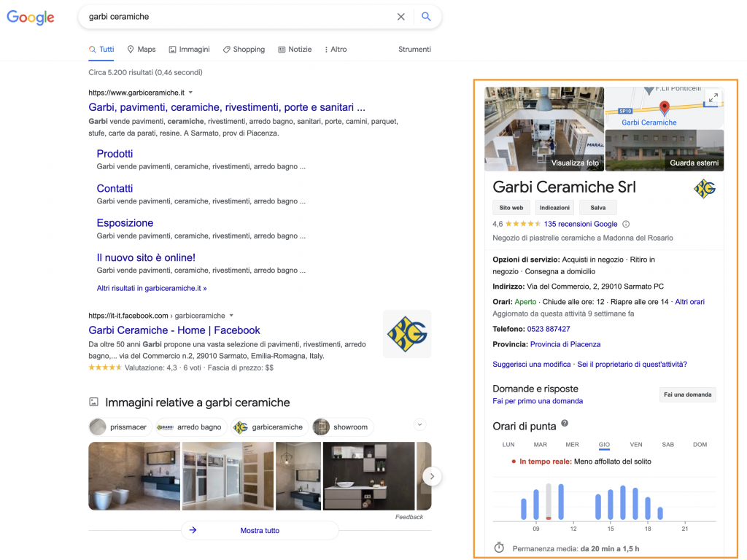Switch to the Maps tab
The image size is (747, 560).
point(142,50)
